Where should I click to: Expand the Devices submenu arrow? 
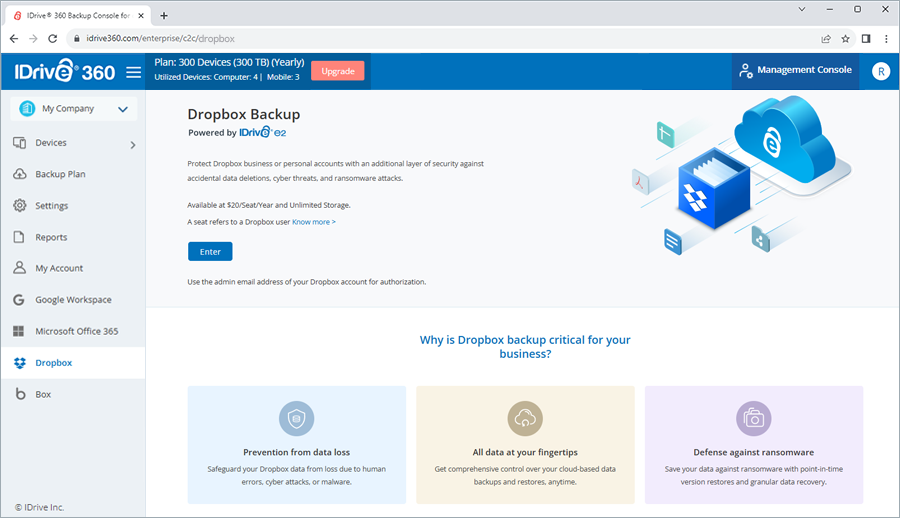pos(133,145)
